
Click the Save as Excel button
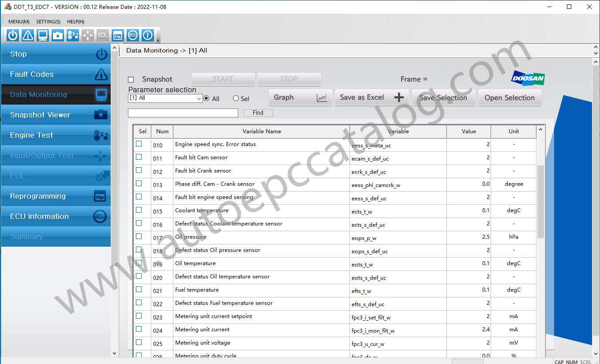(x=371, y=98)
